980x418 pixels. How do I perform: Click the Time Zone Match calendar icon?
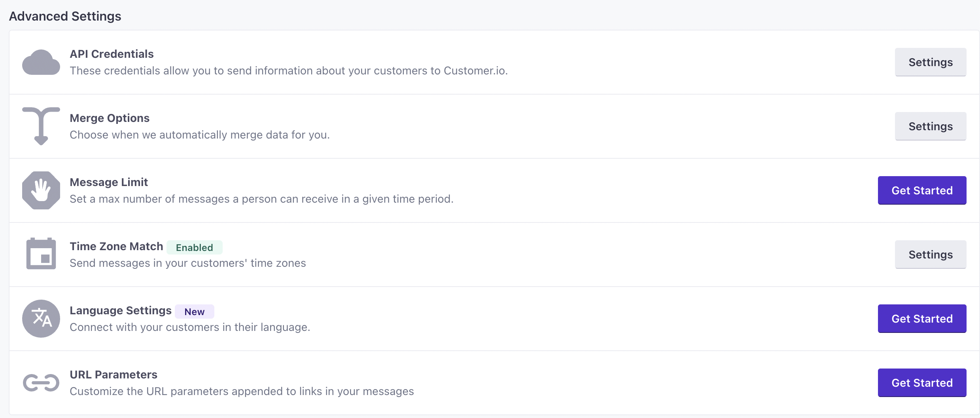pos(41,254)
